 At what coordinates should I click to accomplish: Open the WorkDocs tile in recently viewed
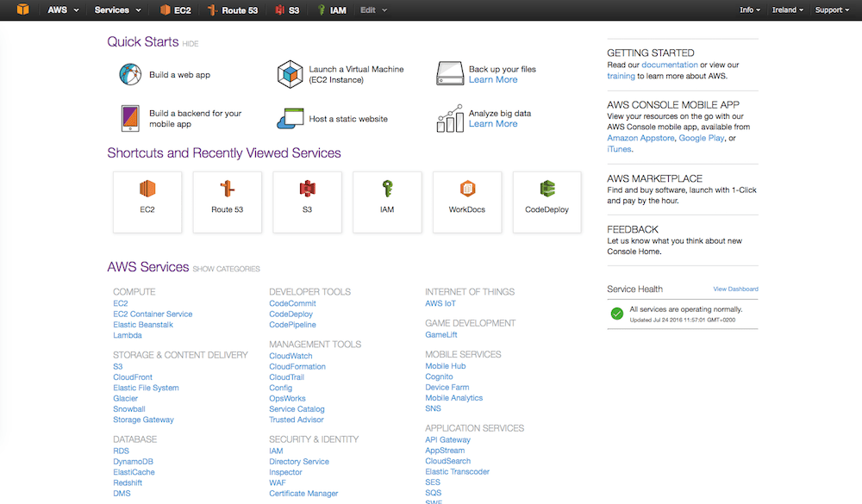tap(466, 202)
